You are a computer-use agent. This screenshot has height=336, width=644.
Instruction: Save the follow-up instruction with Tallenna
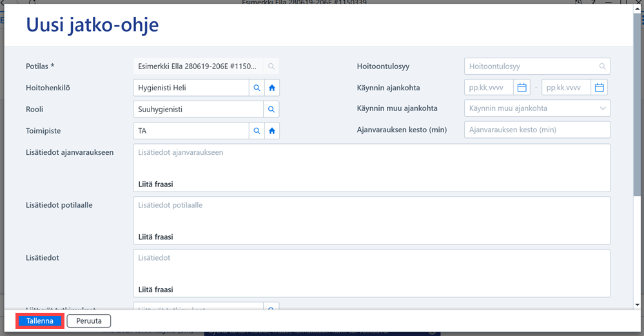click(40, 321)
